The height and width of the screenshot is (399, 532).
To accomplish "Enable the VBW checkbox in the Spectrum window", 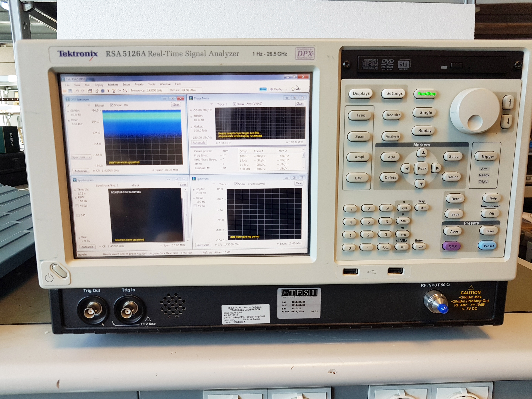I will 195,206.
